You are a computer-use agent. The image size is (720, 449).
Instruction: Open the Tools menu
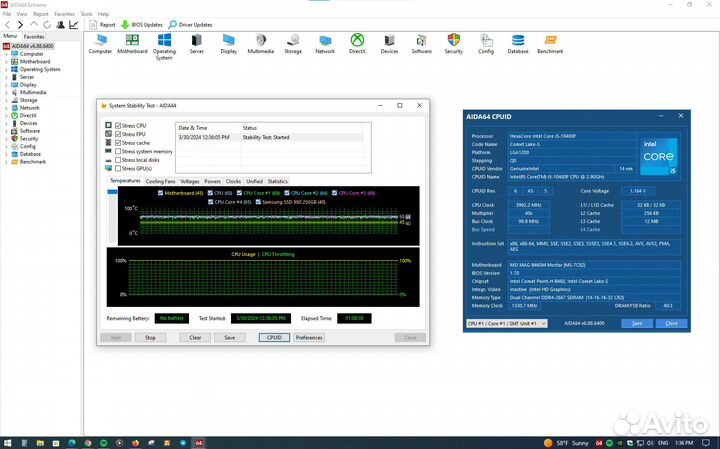pos(86,14)
